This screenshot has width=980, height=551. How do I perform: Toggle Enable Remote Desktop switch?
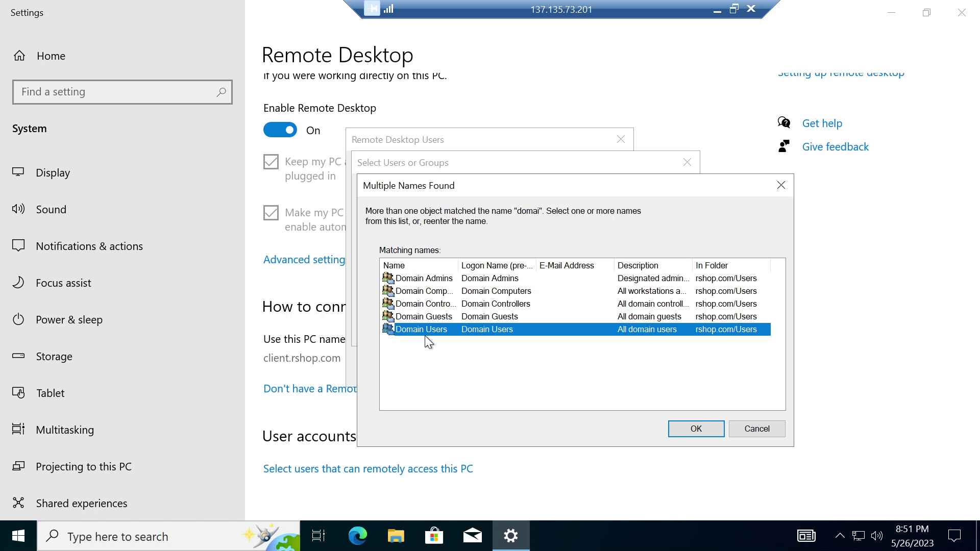[279, 129]
